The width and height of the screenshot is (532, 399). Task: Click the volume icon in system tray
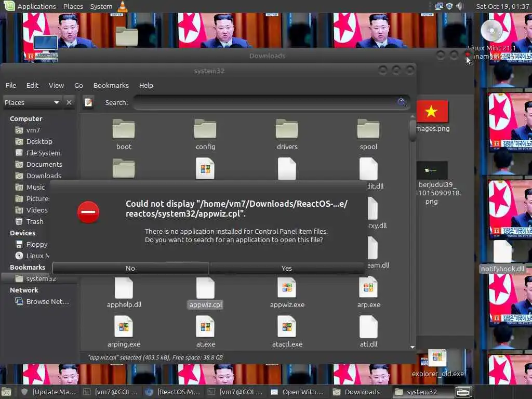(459, 6)
